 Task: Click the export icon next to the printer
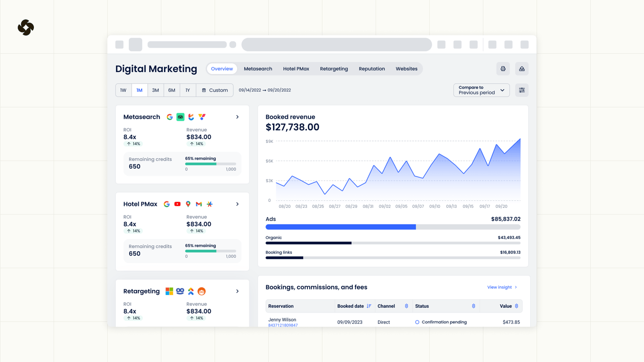pos(521,68)
